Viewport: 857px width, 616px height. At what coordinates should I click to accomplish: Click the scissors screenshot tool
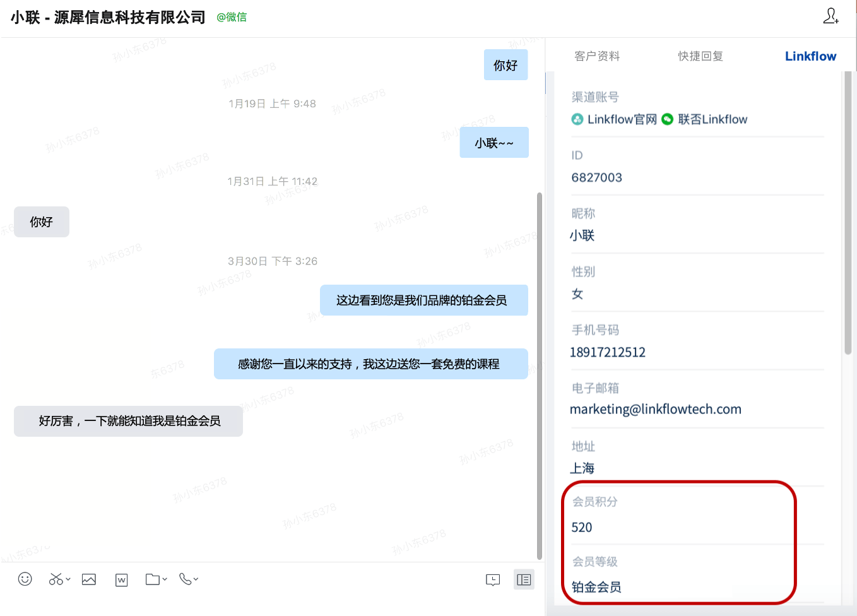(56, 579)
